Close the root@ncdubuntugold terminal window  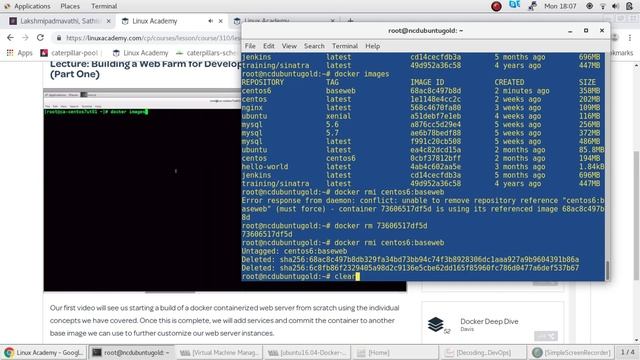pyautogui.click(x=602, y=31)
